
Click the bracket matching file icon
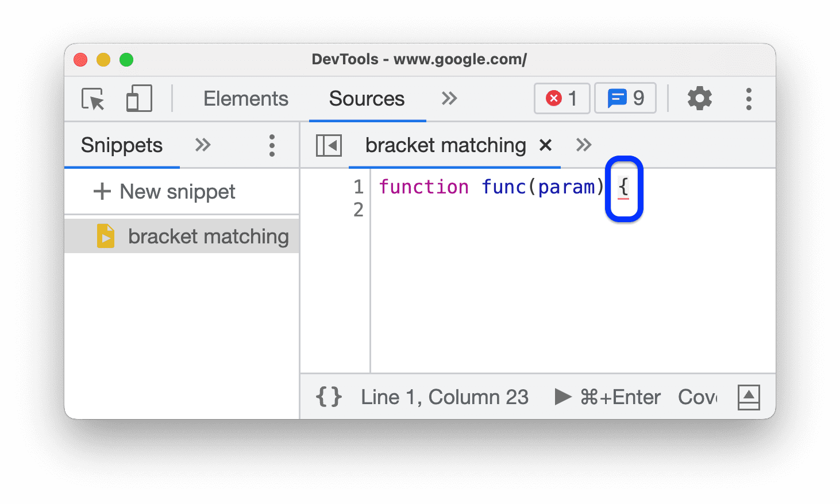click(x=105, y=236)
